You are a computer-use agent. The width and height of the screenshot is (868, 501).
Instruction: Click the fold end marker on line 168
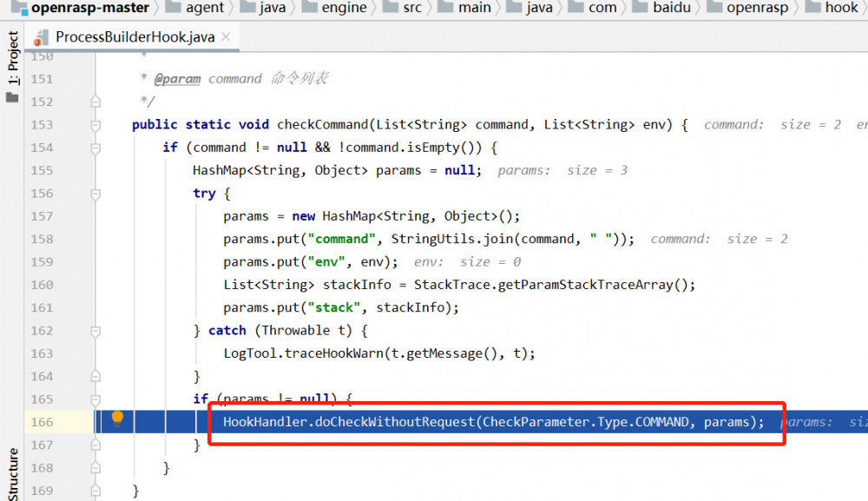[95, 468]
